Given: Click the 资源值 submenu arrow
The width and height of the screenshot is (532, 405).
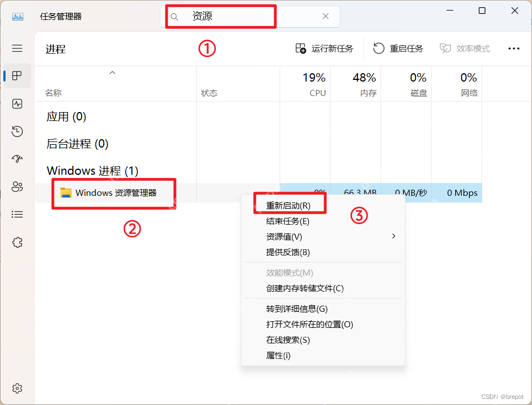Looking at the screenshot, I should tap(393, 236).
